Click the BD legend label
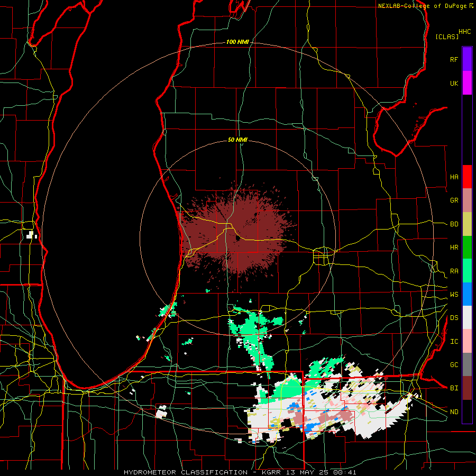The height and width of the screenshot is (476, 476). (454, 224)
